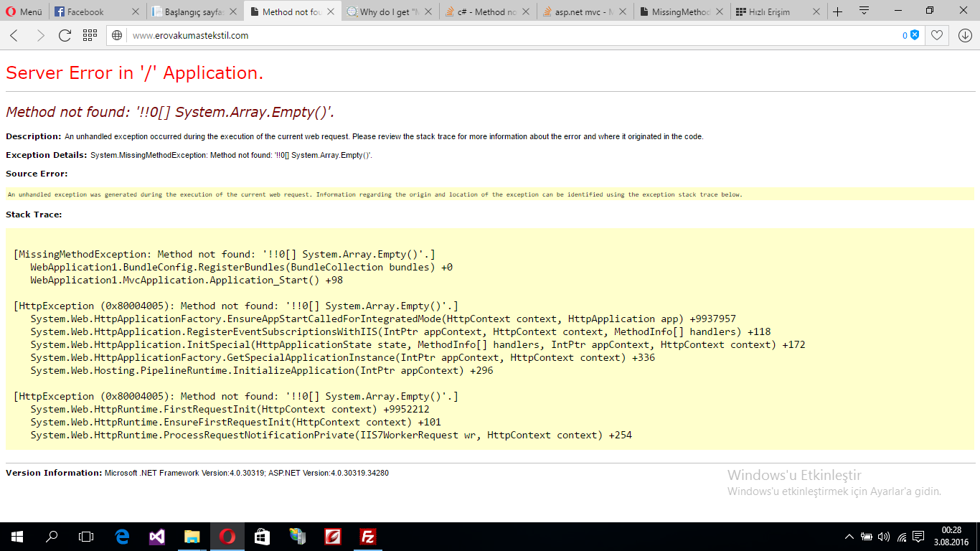
Task: Open the Speed Dial grid icon
Action: [90, 35]
